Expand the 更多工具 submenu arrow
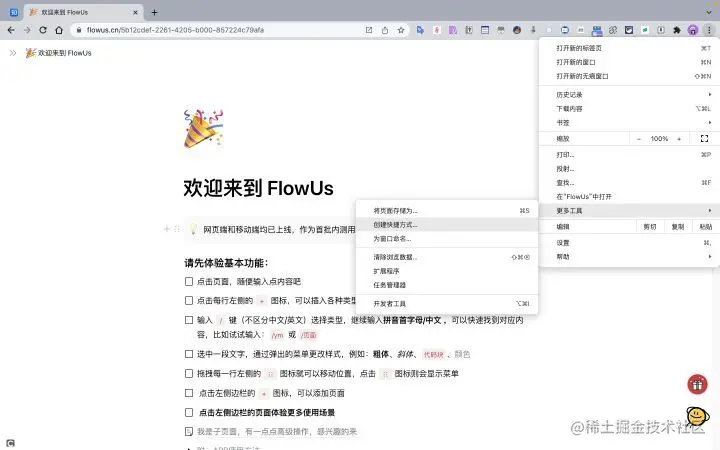The width and height of the screenshot is (720, 450). point(710,210)
